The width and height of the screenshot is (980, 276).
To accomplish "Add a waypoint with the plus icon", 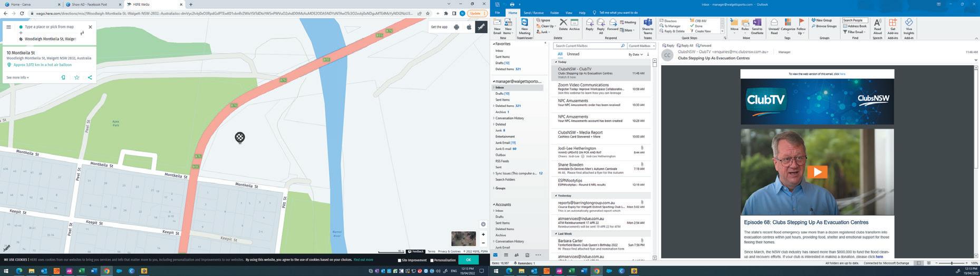I will point(21,33).
